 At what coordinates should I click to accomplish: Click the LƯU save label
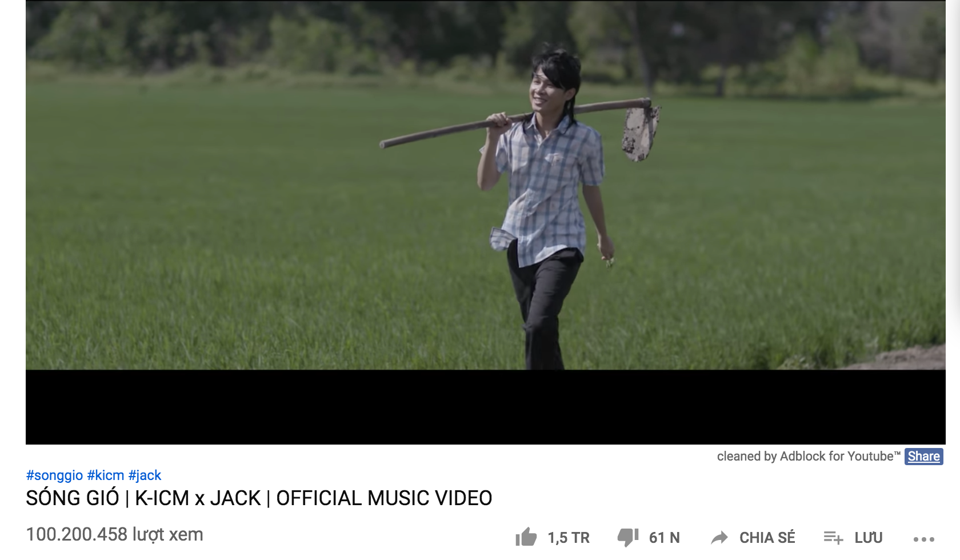pyautogui.click(x=869, y=537)
